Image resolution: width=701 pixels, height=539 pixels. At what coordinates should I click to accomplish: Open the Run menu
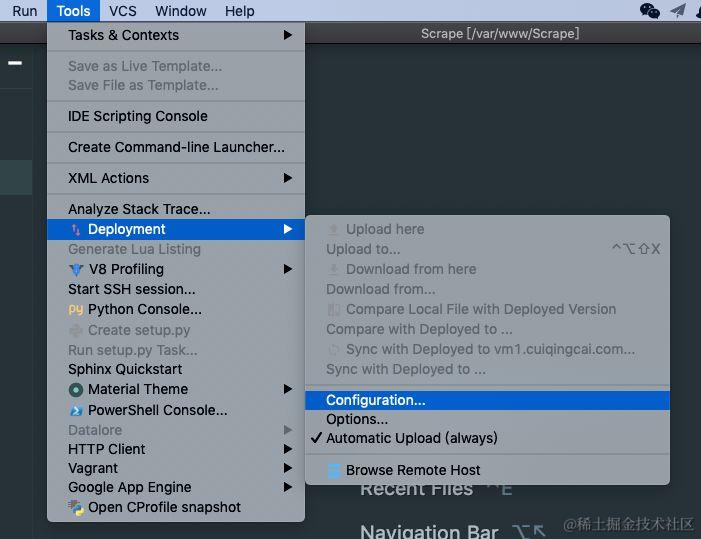tap(25, 11)
